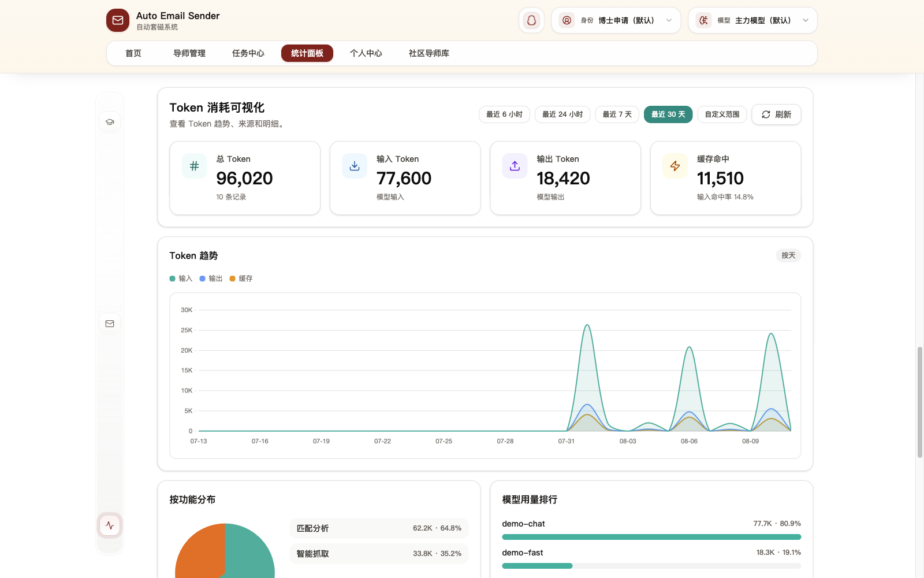Image resolution: width=924 pixels, height=578 pixels.
Task: Click the 77.7K · 80.9% value
Action: [x=777, y=524]
